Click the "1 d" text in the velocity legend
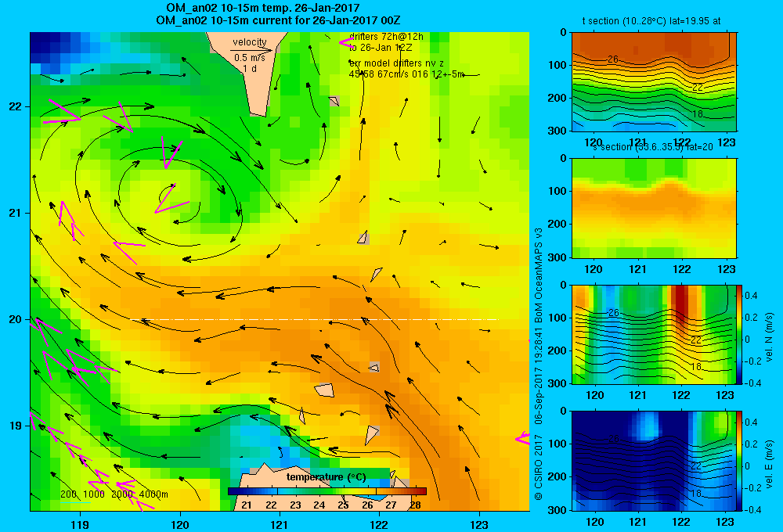The width and height of the screenshot is (783, 532). click(x=250, y=69)
